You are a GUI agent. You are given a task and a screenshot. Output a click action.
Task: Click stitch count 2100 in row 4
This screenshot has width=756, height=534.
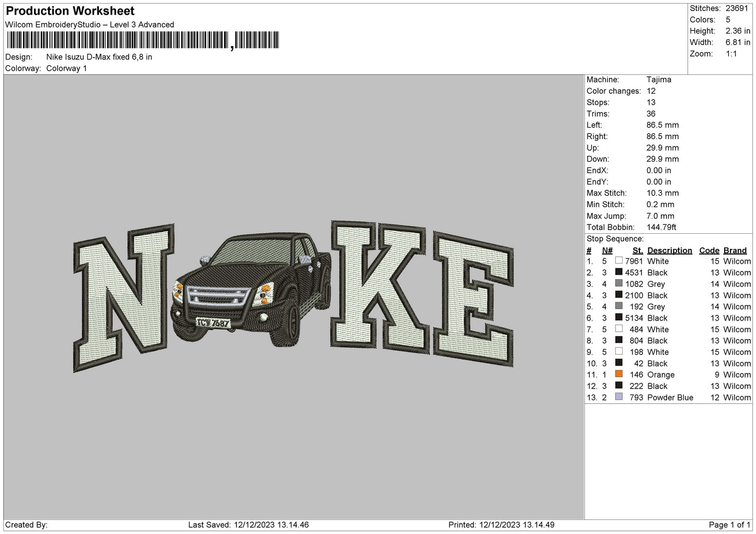[x=634, y=295]
